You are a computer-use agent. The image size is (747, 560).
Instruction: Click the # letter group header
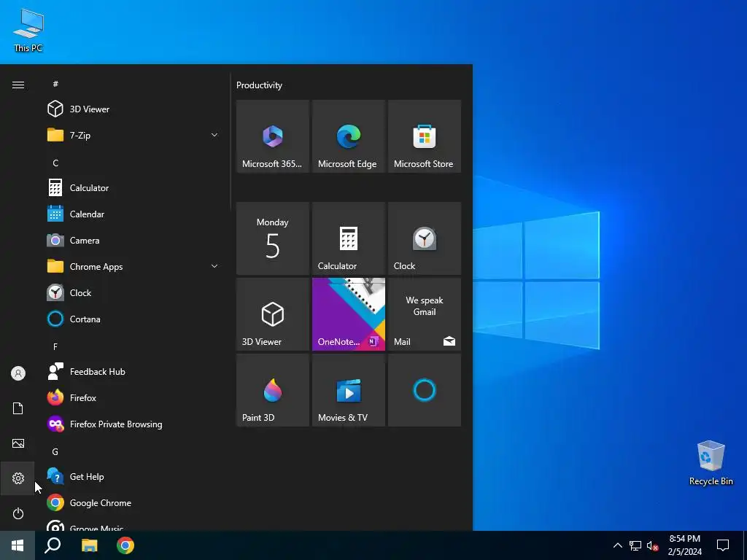(x=55, y=84)
